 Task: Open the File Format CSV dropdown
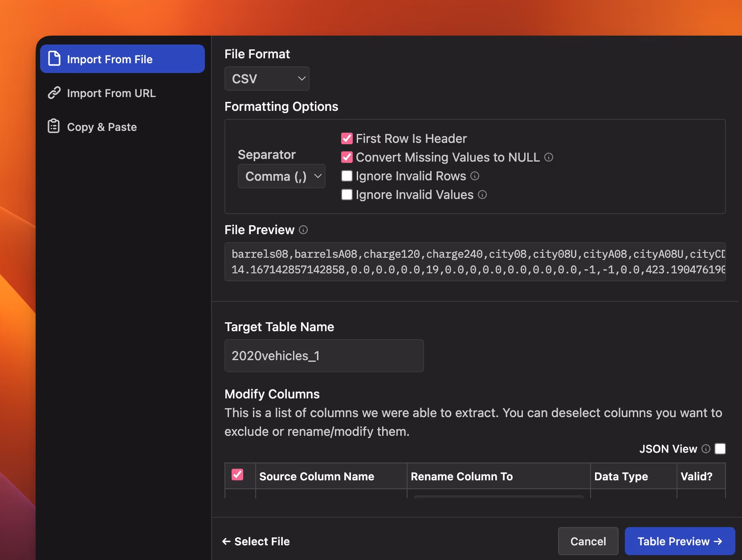coord(267,79)
